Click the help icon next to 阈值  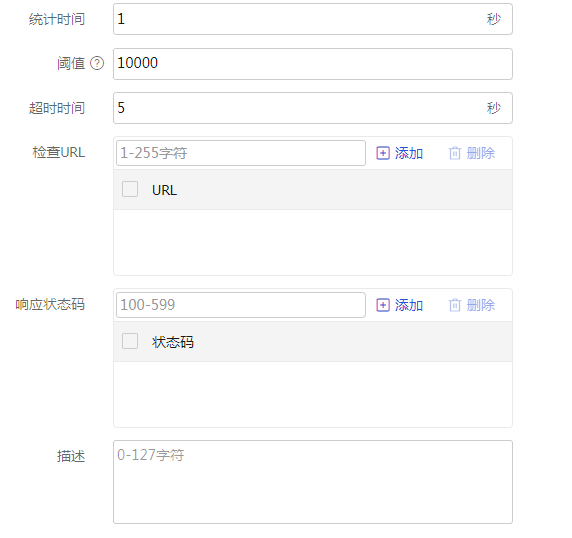[x=97, y=63]
